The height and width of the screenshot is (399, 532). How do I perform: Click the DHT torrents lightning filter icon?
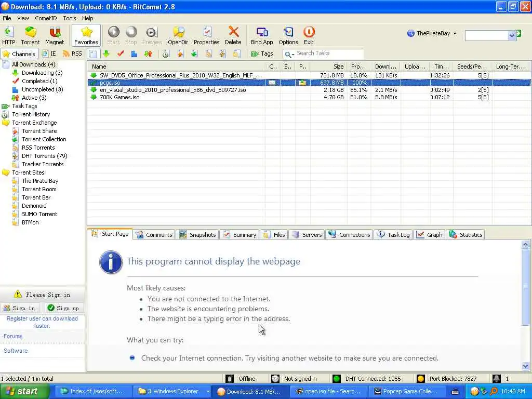(222, 54)
